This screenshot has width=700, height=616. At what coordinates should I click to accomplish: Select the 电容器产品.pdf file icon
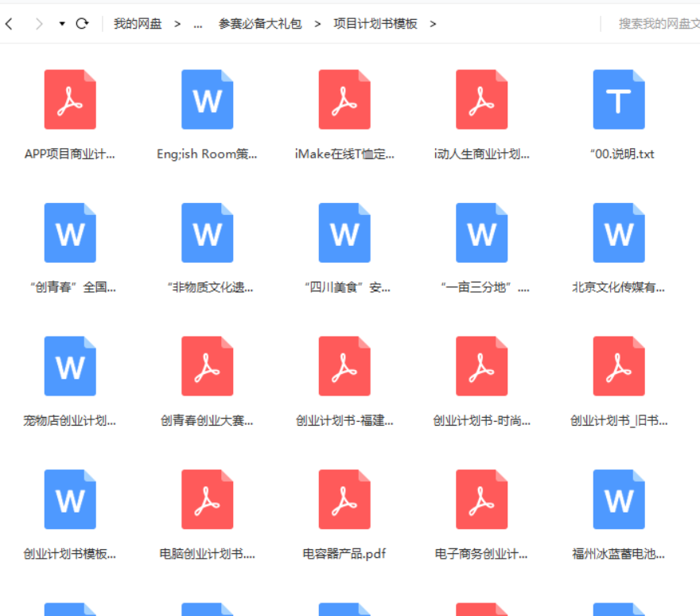(344, 500)
